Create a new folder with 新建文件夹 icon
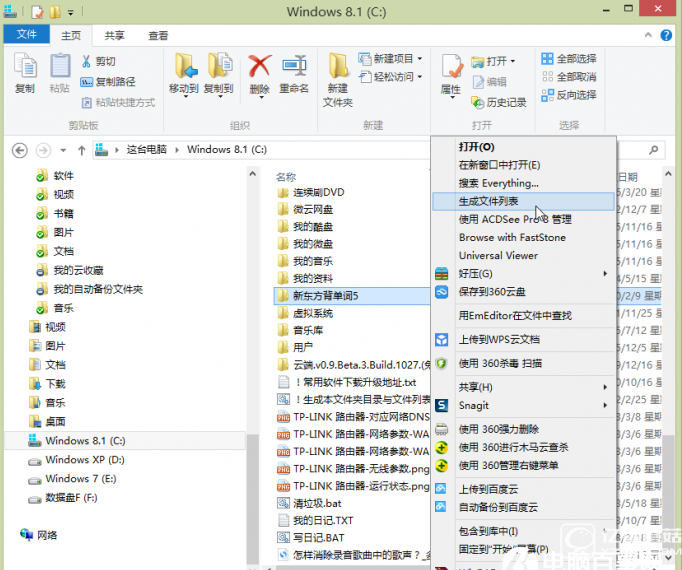682x570 pixels. (x=338, y=78)
